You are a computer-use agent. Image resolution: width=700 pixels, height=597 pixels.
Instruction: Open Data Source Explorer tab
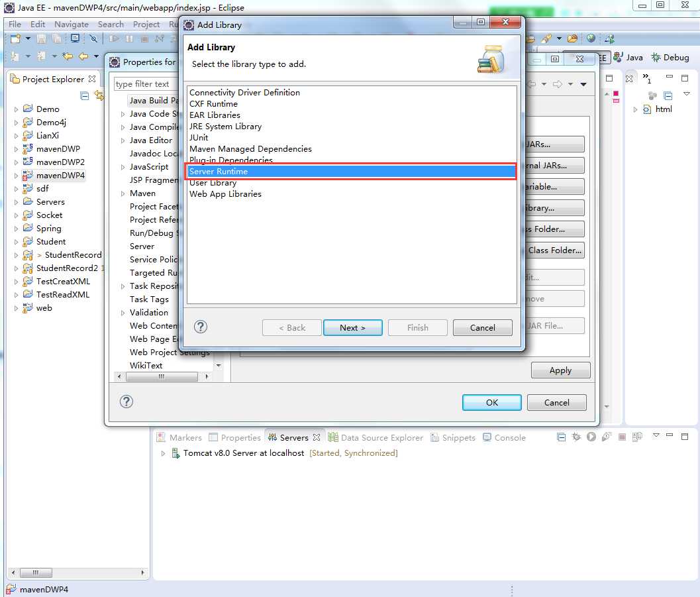click(375, 437)
